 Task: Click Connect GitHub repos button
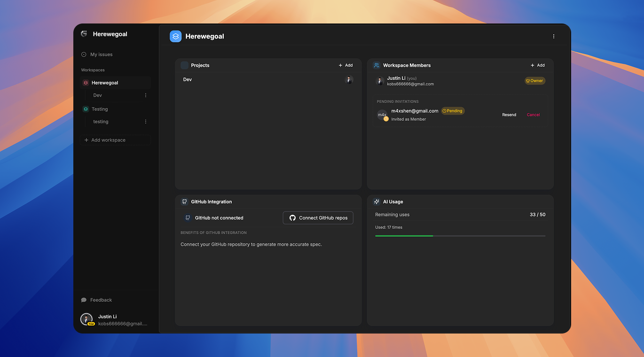coord(318,218)
